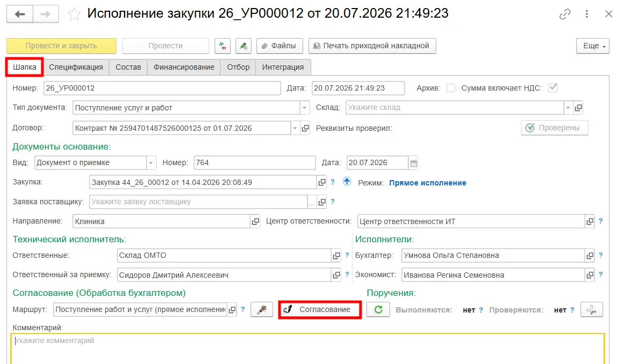
Task: Open Центр ответственности ИТ open icon
Action: coord(590,222)
